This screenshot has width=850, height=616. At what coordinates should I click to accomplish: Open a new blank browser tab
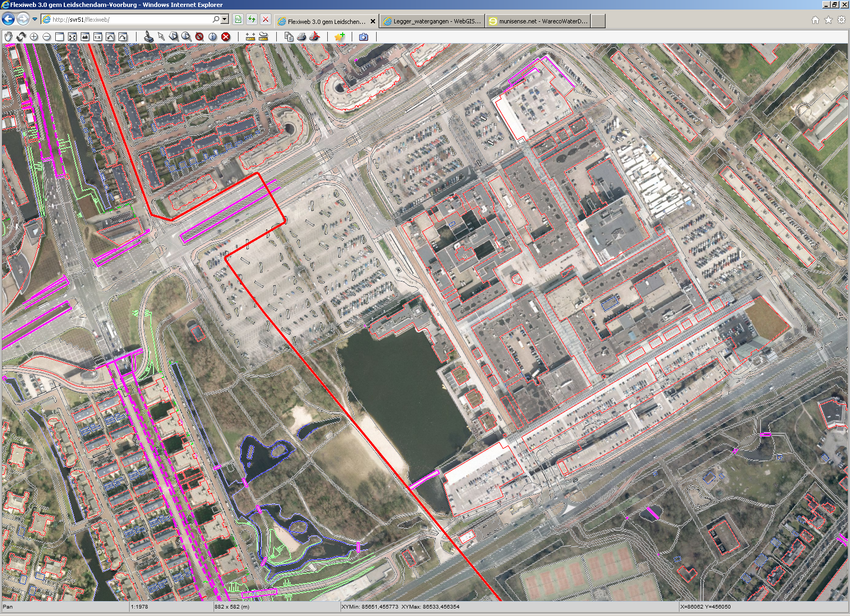point(598,21)
